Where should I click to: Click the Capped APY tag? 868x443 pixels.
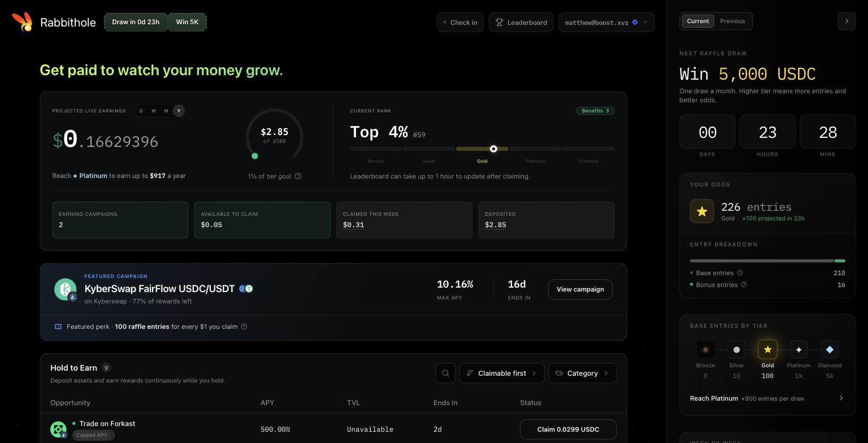coord(94,435)
